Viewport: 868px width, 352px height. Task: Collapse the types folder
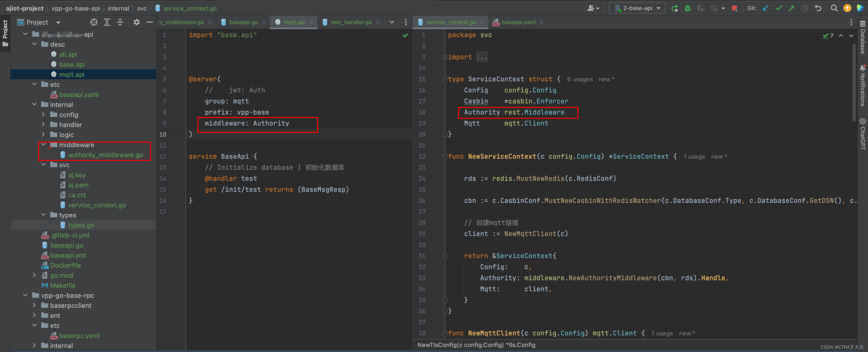point(43,215)
